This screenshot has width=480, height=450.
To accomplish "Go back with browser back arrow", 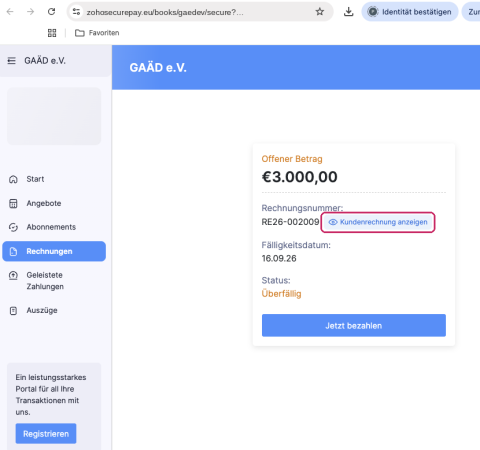I will [x=10, y=12].
